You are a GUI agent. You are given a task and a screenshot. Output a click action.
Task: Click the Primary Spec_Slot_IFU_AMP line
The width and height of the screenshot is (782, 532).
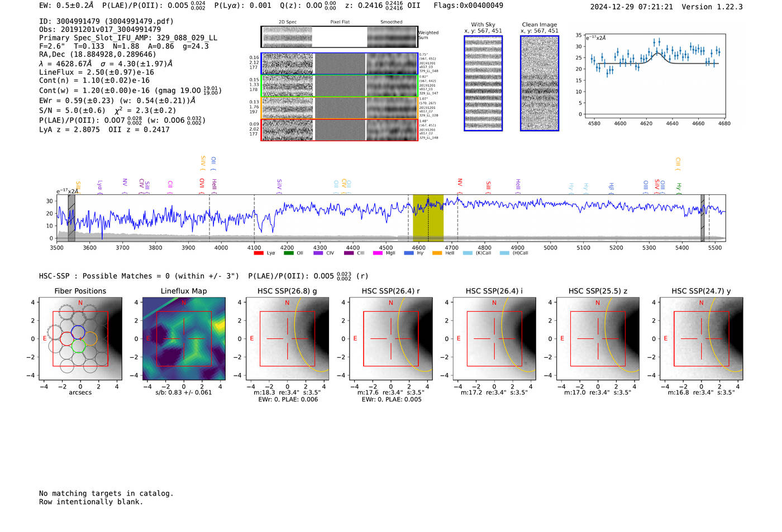[x=128, y=38]
